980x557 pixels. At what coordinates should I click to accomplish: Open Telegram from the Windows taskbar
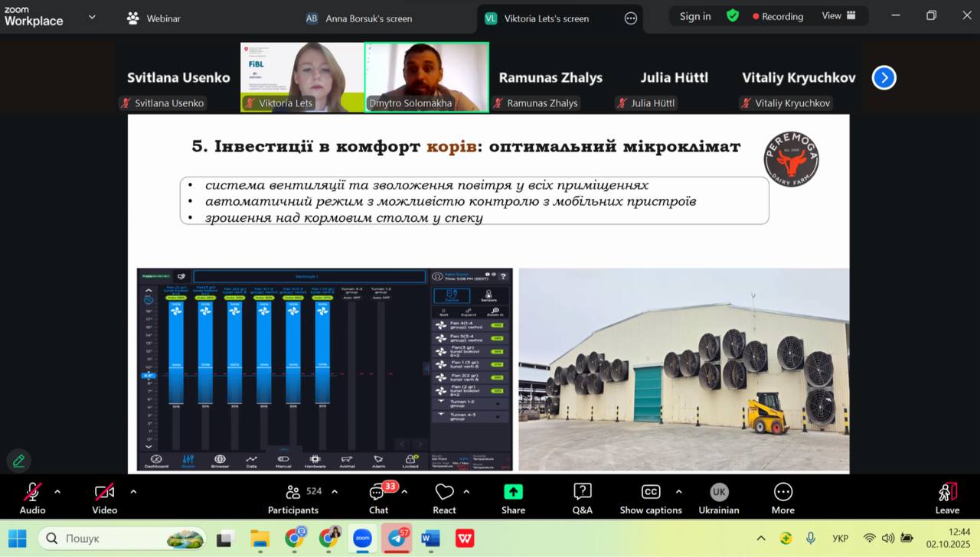coord(397,539)
